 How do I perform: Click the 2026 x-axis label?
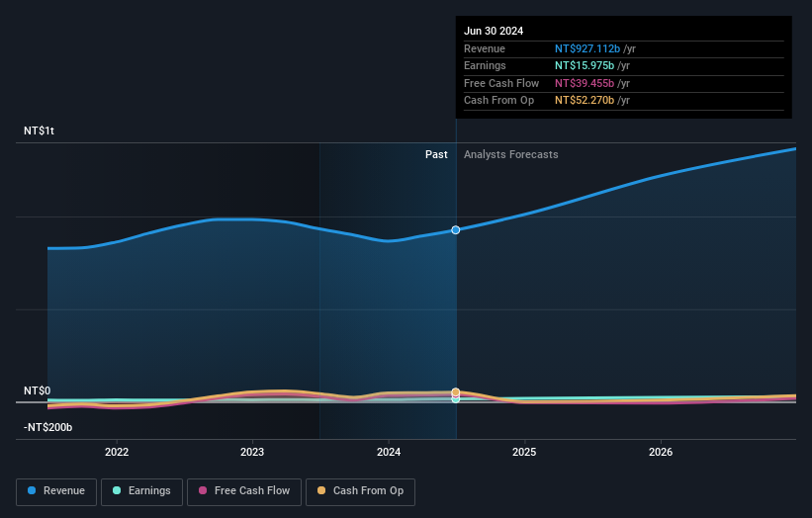661,452
